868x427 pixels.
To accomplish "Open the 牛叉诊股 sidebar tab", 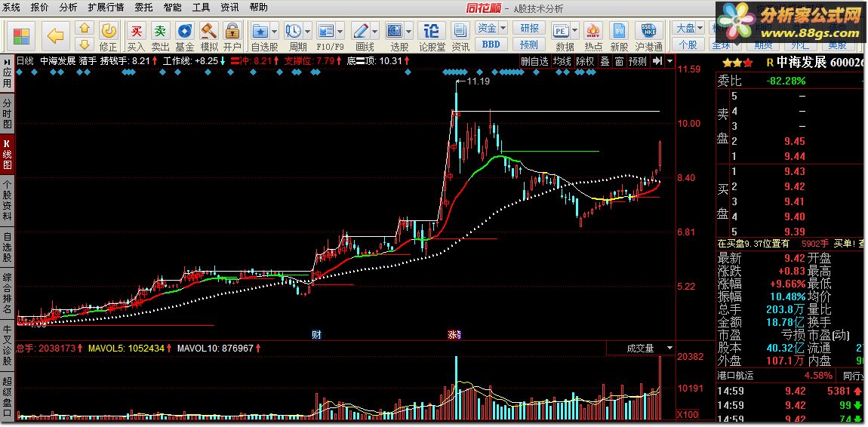I will [8, 345].
